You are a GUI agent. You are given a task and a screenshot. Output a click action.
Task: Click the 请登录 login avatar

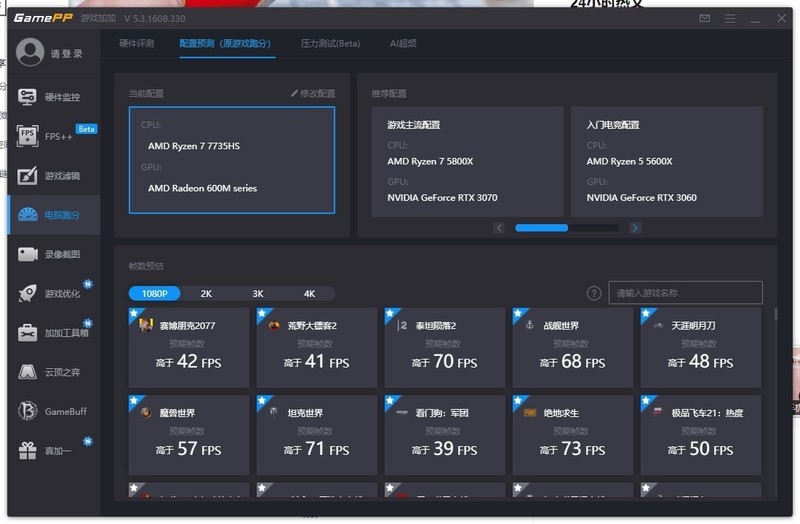tap(31, 53)
